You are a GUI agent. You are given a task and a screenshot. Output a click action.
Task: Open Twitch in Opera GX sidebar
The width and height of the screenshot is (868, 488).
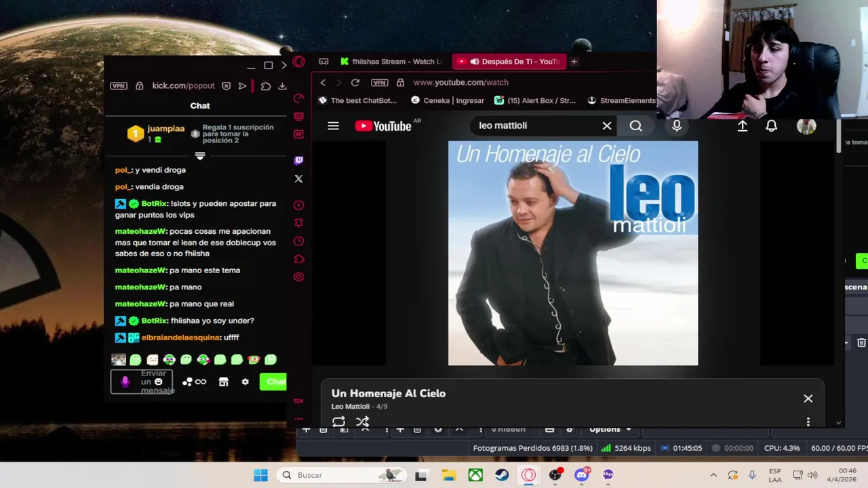298,161
